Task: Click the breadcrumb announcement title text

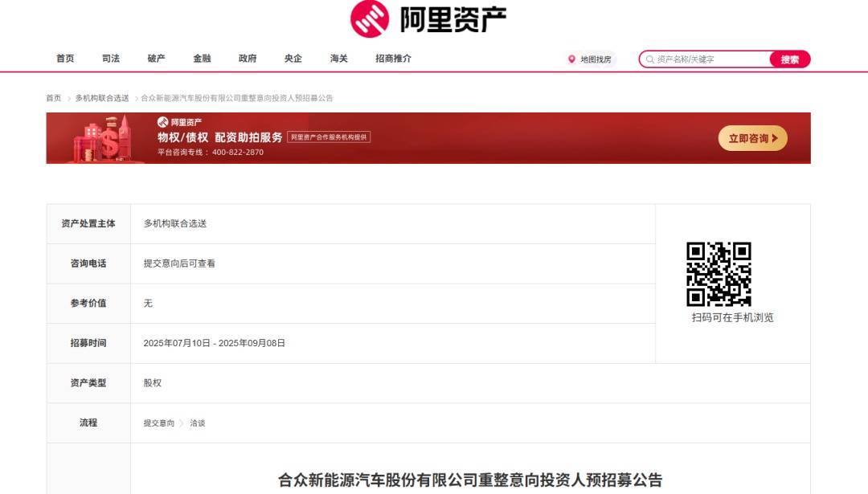Action: pos(237,98)
